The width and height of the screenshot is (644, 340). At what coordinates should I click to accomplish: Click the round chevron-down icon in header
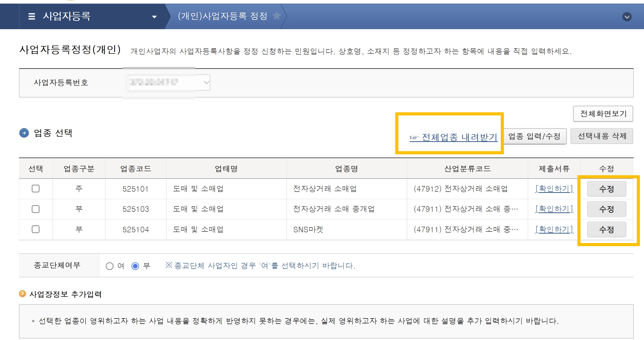(x=627, y=17)
